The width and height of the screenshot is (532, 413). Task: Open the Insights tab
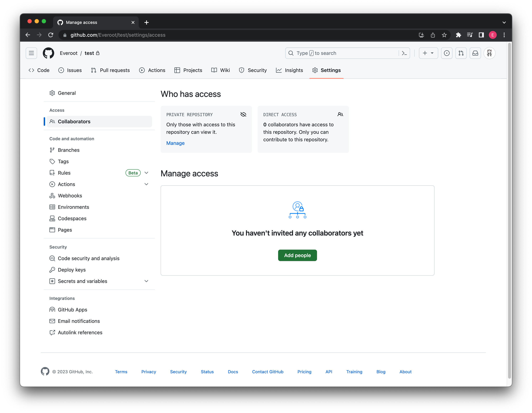[x=289, y=70]
